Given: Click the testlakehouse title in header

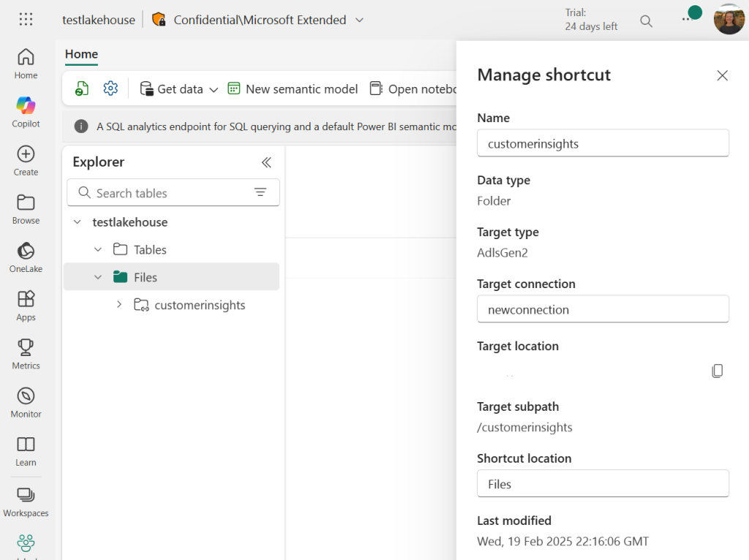Looking at the screenshot, I should [99, 20].
